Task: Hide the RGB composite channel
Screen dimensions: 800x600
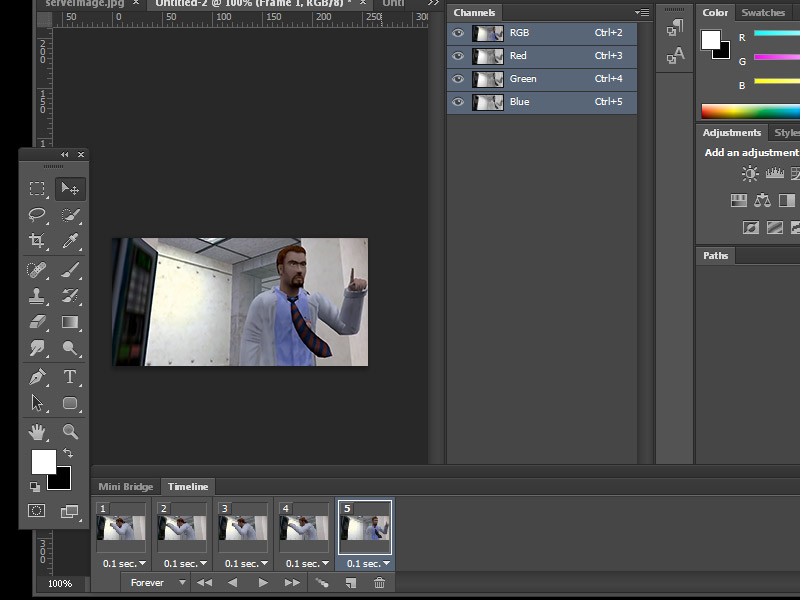Action: click(x=458, y=33)
